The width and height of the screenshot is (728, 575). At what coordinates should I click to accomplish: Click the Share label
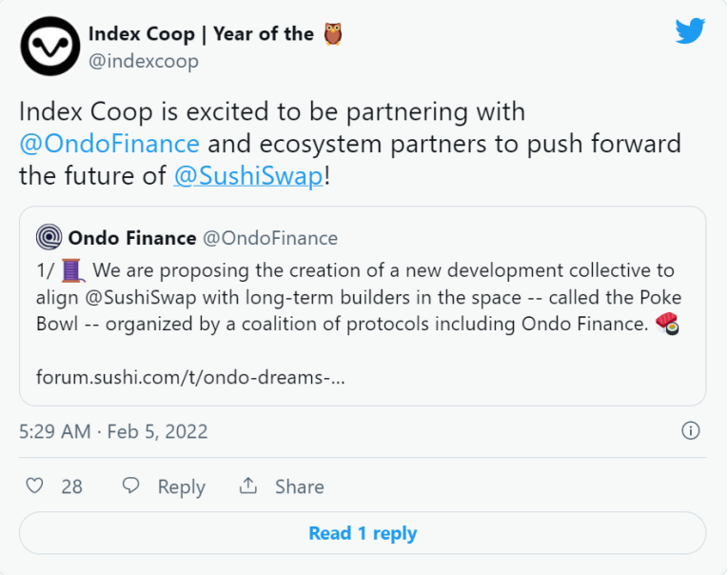click(300, 486)
